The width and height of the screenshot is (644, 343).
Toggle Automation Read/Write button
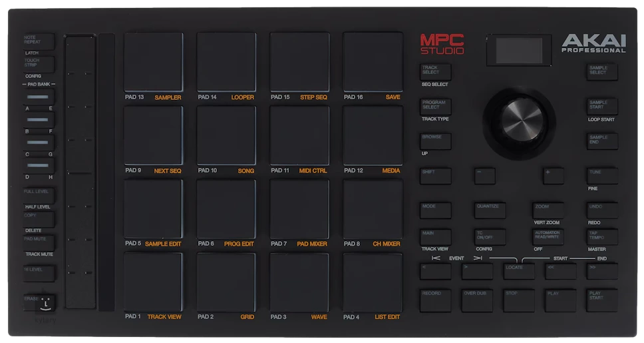click(548, 237)
